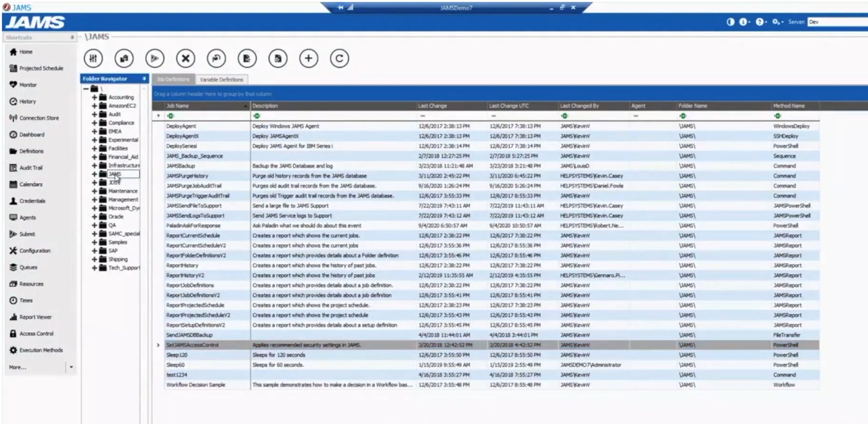Toggle the Shortcuts panel pin
This screenshot has height=424, width=868.
click(72, 37)
